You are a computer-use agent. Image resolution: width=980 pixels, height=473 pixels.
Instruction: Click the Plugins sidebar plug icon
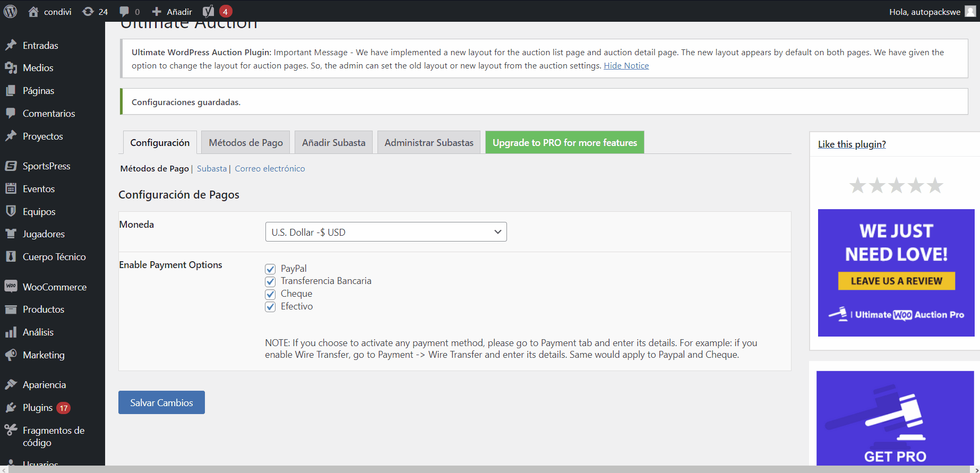tap(11, 408)
